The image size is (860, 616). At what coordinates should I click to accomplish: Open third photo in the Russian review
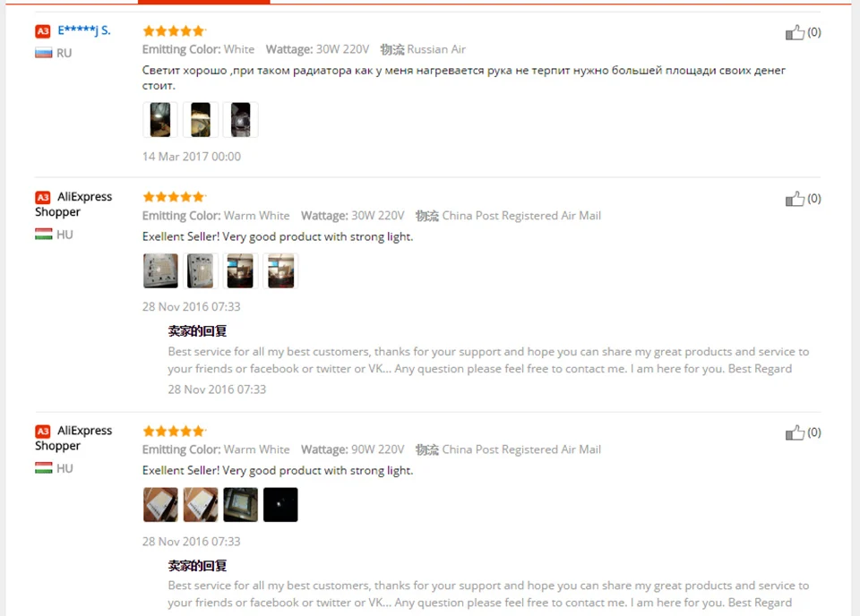240,119
